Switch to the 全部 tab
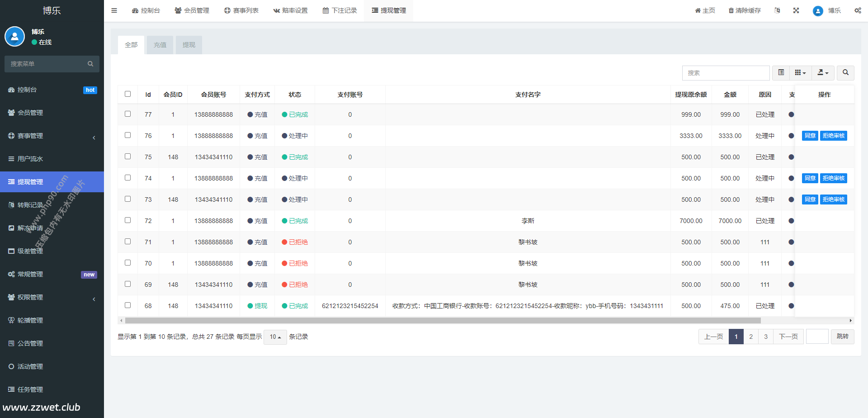 pos(131,45)
